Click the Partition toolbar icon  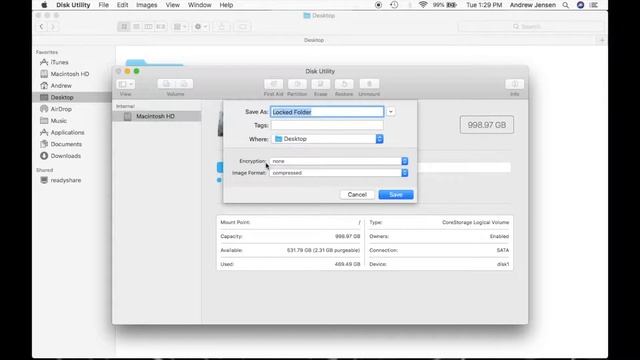pyautogui.click(x=297, y=84)
